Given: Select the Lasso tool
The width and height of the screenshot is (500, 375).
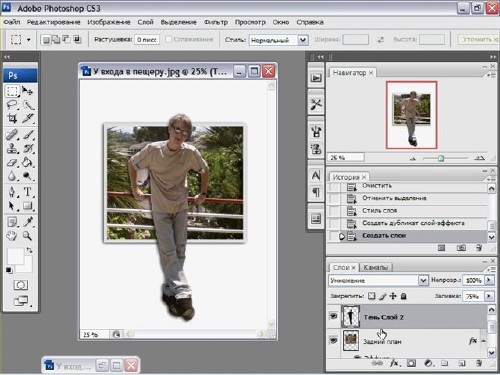Looking at the screenshot, I should (12, 105).
